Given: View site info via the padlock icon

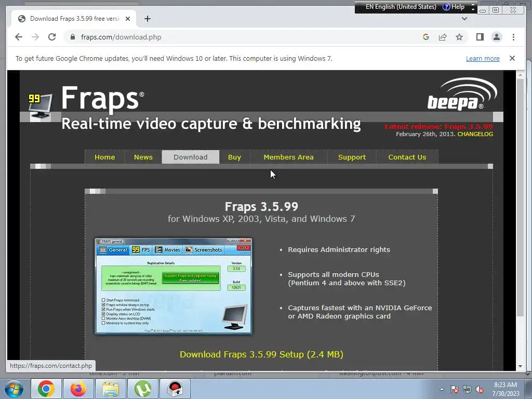Looking at the screenshot, I should (72, 37).
